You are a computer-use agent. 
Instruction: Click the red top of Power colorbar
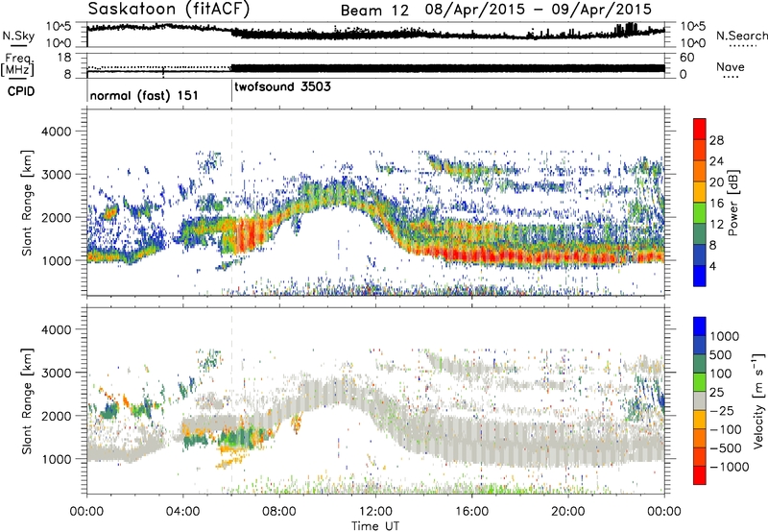point(700,129)
